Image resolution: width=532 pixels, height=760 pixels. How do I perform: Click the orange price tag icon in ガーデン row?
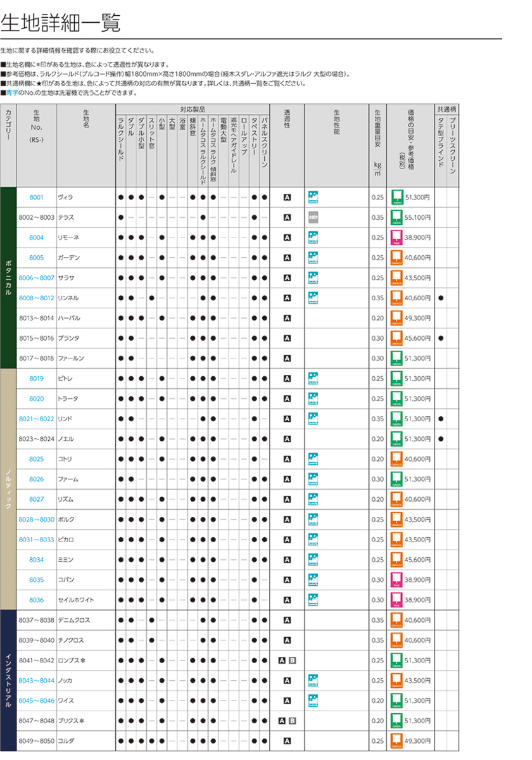pos(397,258)
